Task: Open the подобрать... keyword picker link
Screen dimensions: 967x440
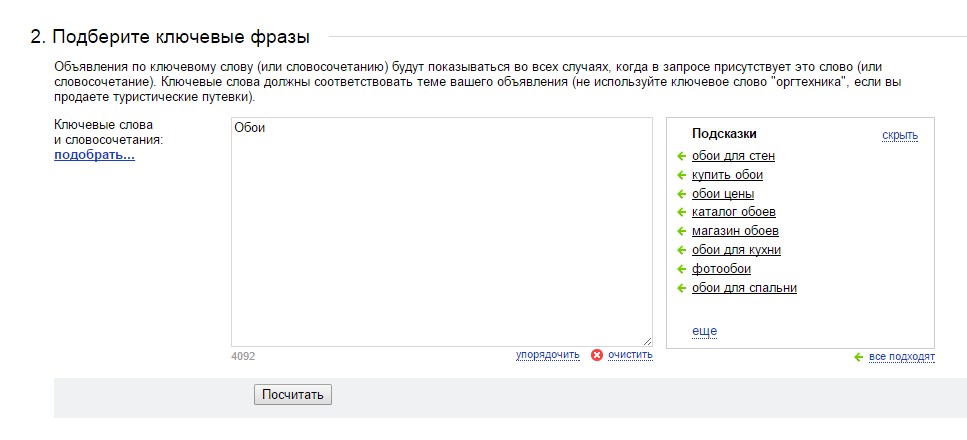Action: (94, 155)
